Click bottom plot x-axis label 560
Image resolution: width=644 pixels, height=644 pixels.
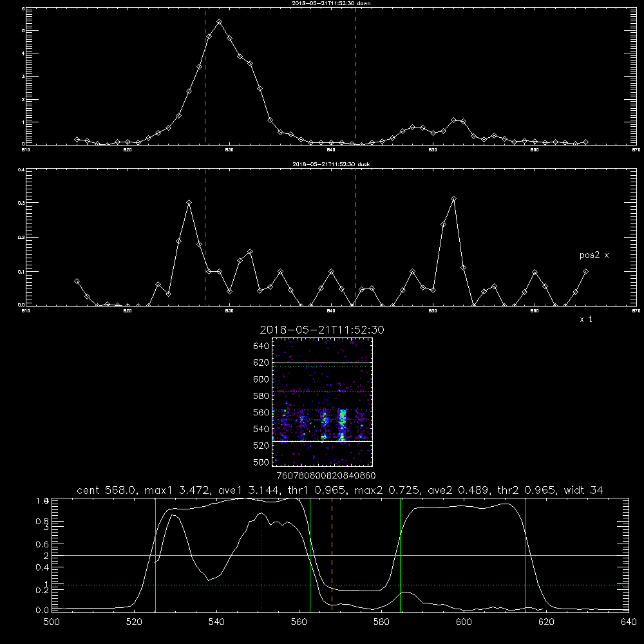pos(299,622)
